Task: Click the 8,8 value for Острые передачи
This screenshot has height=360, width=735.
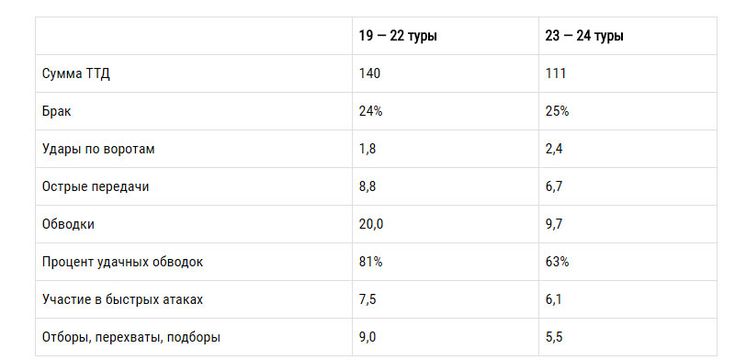Action: [368, 187]
